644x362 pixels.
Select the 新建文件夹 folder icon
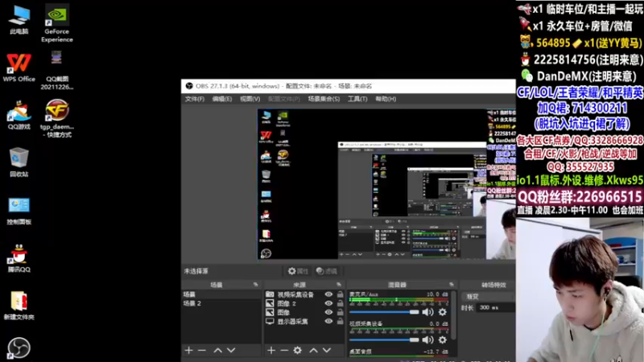19,306
